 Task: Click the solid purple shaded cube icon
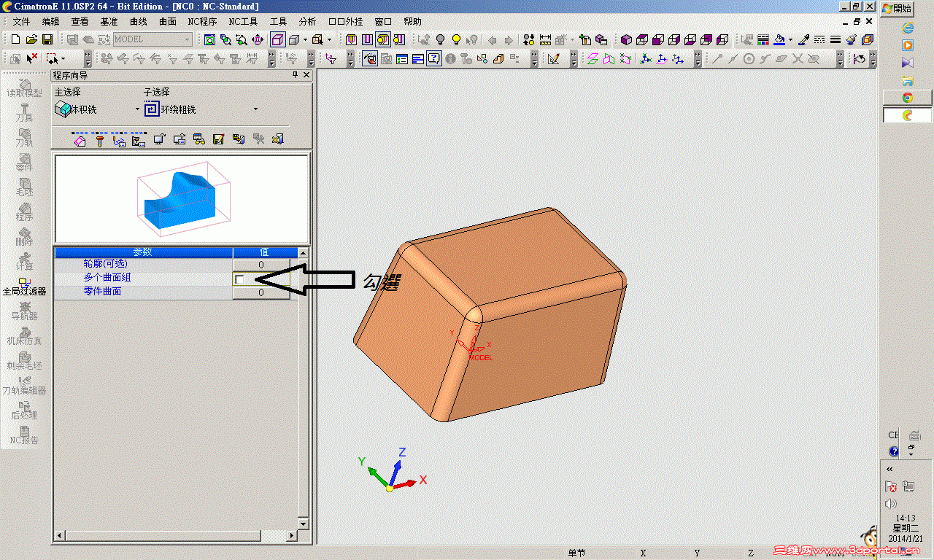click(626, 39)
